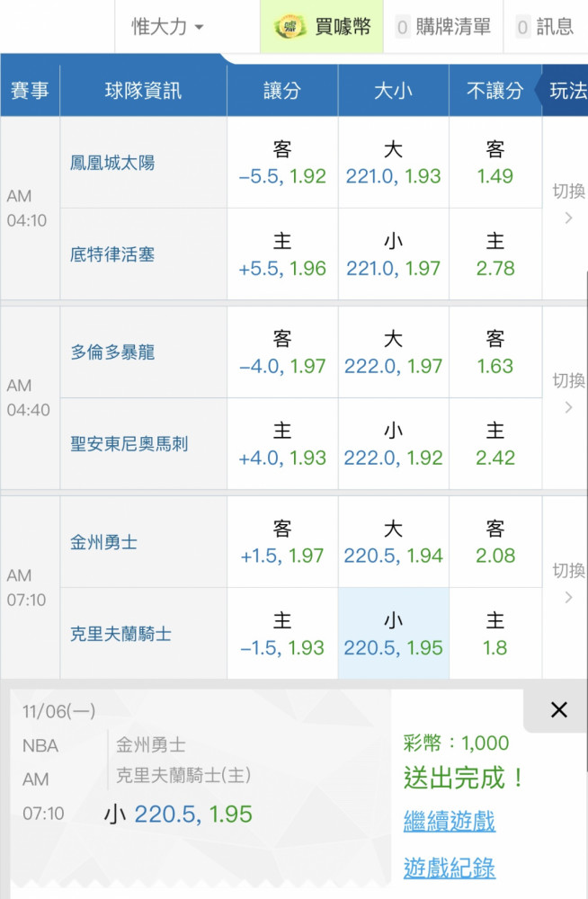Click the 繼續遊戲 link
The image size is (588, 899).
pos(449,821)
